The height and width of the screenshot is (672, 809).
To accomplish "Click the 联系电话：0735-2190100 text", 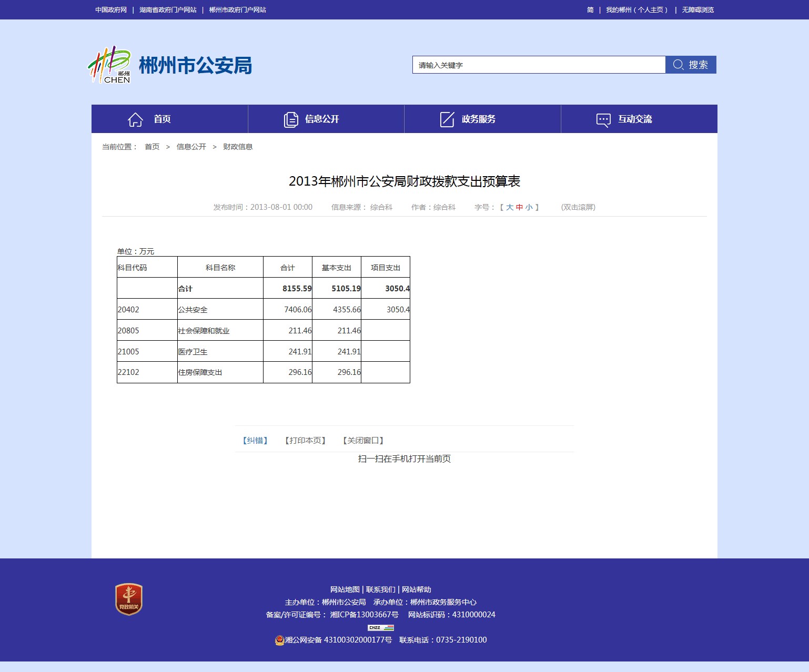I will click(x=443, y=640).
